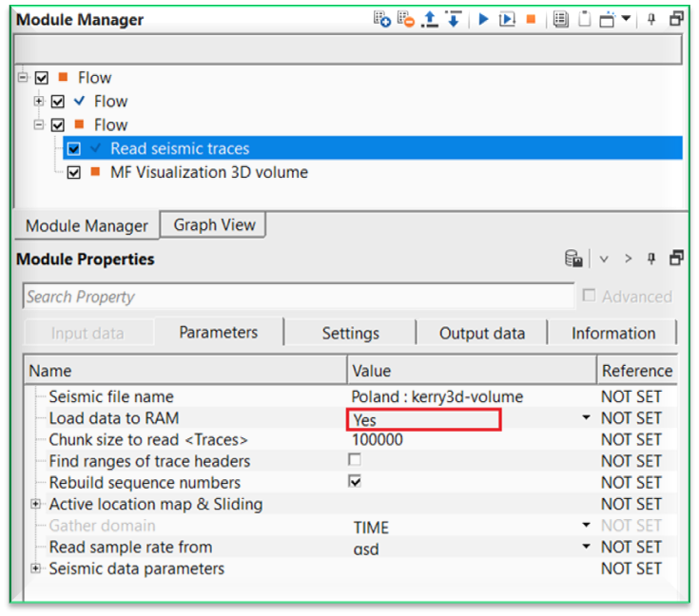
Task: Open the Load data to RAM dropdown
Action: pos(586,418)
